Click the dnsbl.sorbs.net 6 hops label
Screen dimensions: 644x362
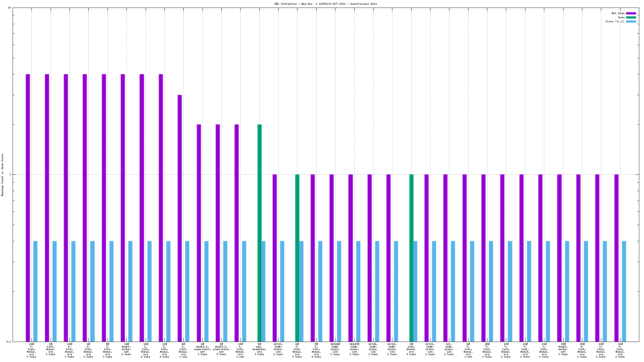click(x=126, y=349)
